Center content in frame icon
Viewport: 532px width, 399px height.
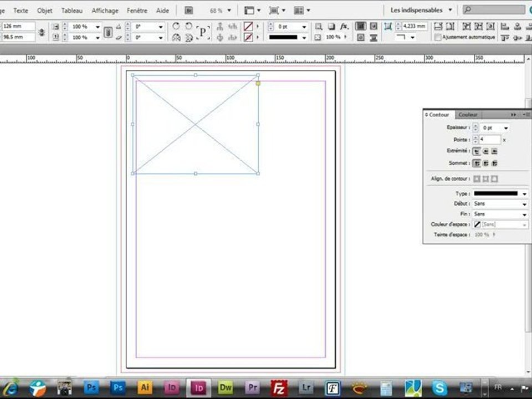pos(490,26)
